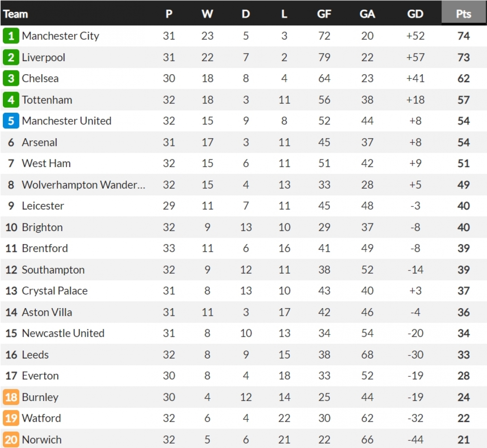Click the blue position 5 badge
The width and height of the screenshot is (487, 448).
click(x=11, y=121)
